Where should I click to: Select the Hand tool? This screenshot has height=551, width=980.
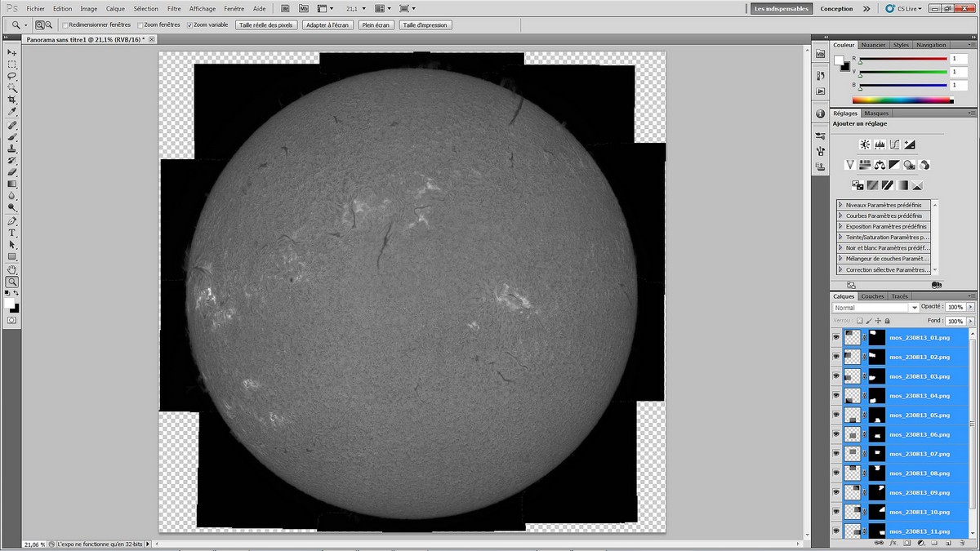pos(12,270)
